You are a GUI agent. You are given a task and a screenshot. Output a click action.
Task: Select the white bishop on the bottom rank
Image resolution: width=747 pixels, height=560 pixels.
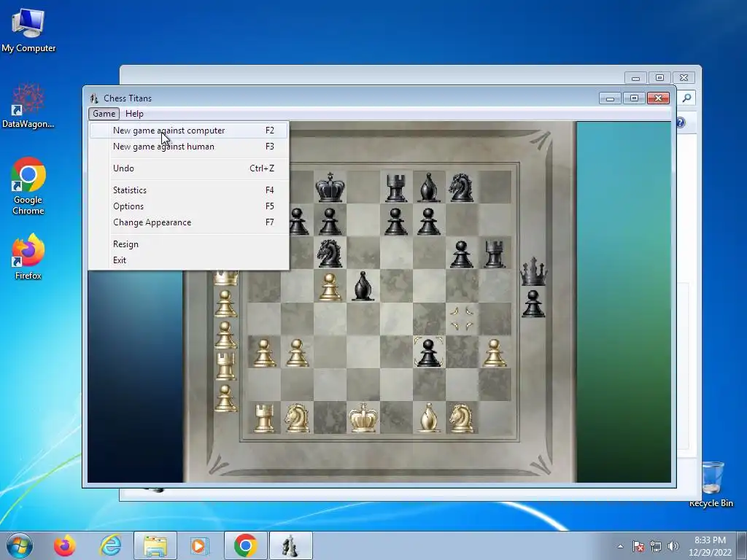tap(429, 418)
